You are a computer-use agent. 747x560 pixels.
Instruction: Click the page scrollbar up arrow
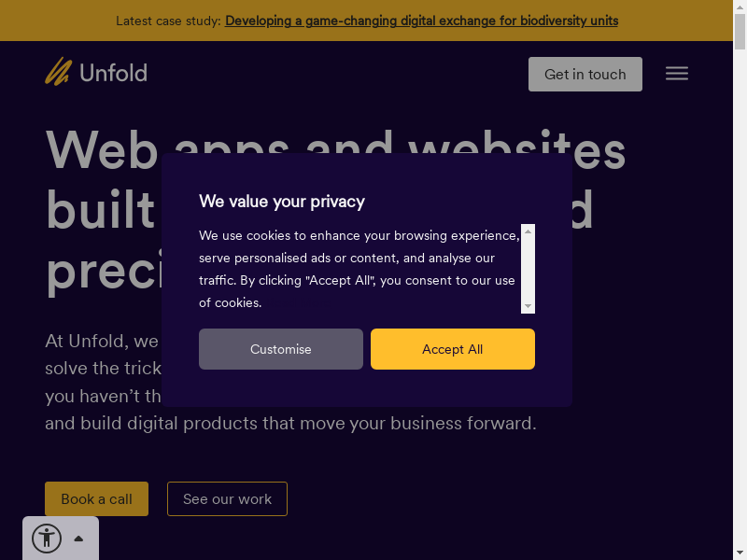[740, 6]
